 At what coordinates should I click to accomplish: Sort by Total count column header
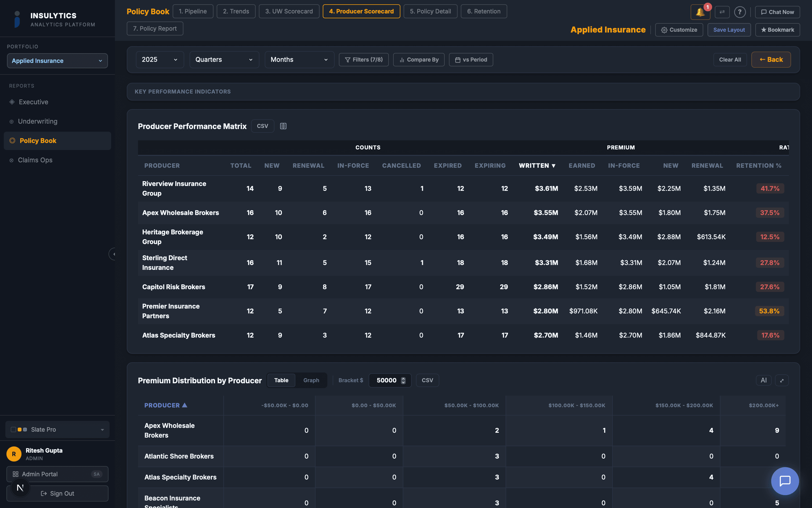click(x=241, y=166)
